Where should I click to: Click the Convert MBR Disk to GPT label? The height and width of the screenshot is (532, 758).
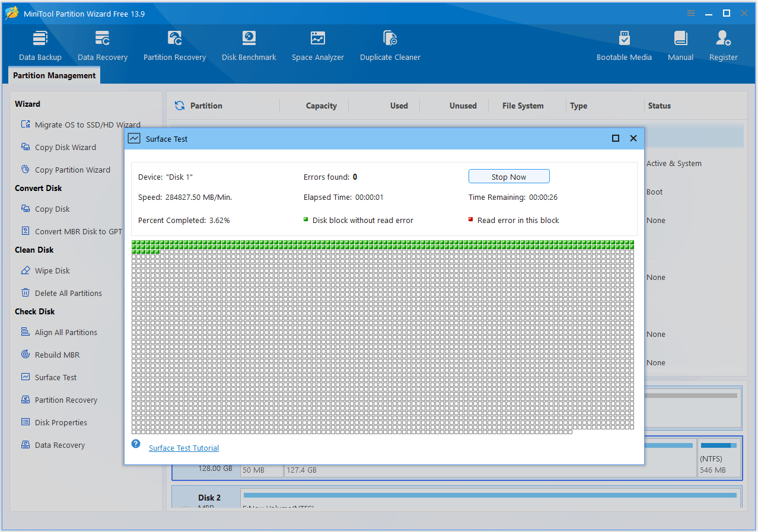[78, 231]
